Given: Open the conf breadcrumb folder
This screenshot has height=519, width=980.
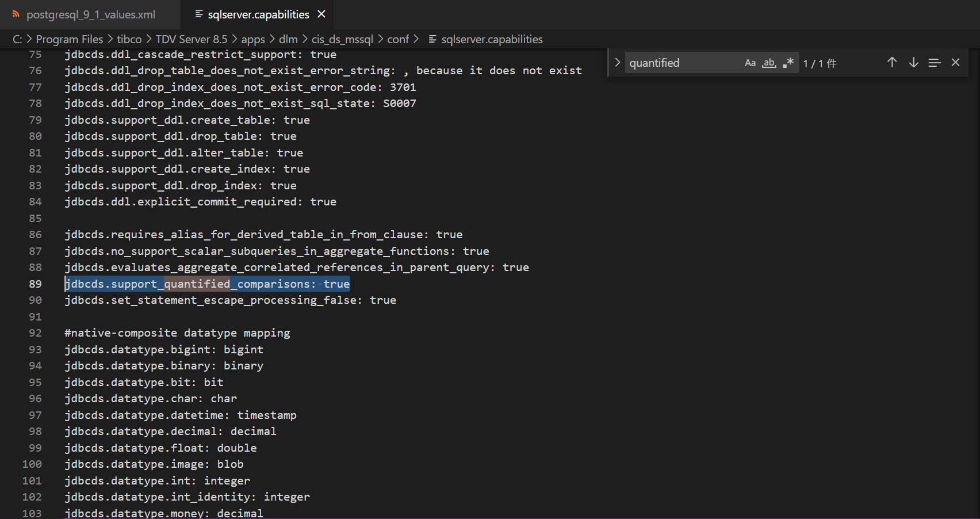Looking at the screenshot, I should (398, 39).
